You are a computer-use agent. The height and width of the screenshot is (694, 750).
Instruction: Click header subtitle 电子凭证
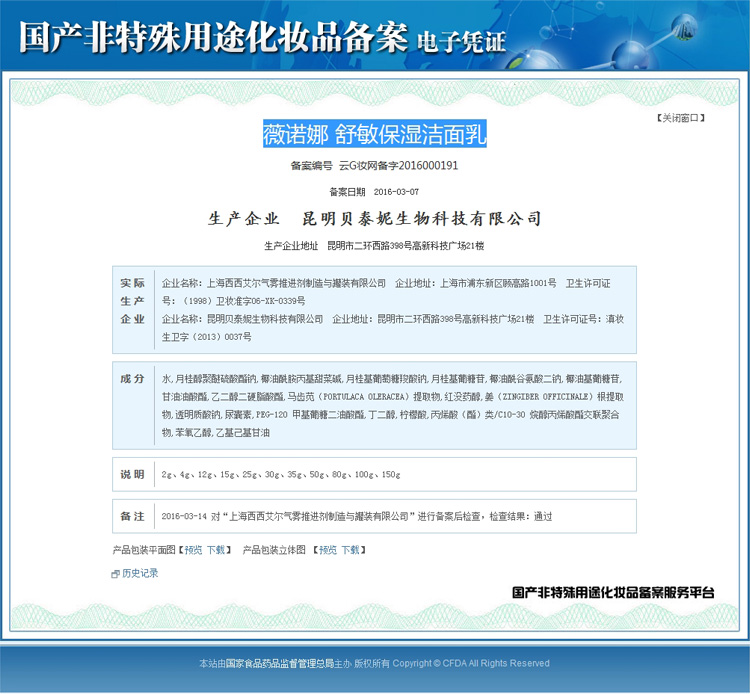coord(461,42)
